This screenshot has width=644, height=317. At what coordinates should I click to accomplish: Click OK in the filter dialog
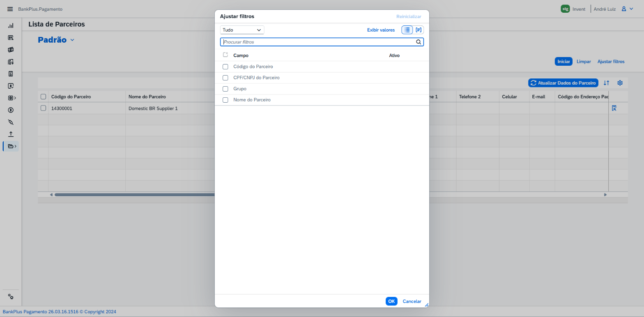pyautogui.click(x=391, y=301)
